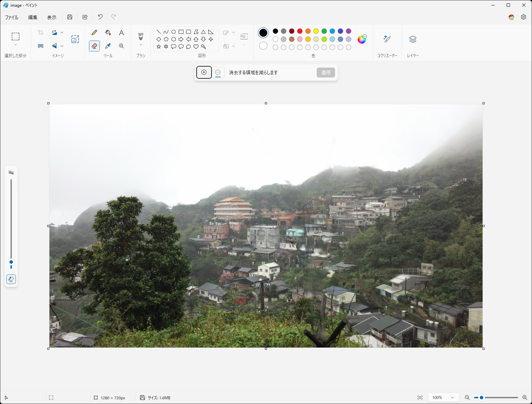532x404 pixels.
Task: Click the crop image icon
Action: [x=41, y=32]
